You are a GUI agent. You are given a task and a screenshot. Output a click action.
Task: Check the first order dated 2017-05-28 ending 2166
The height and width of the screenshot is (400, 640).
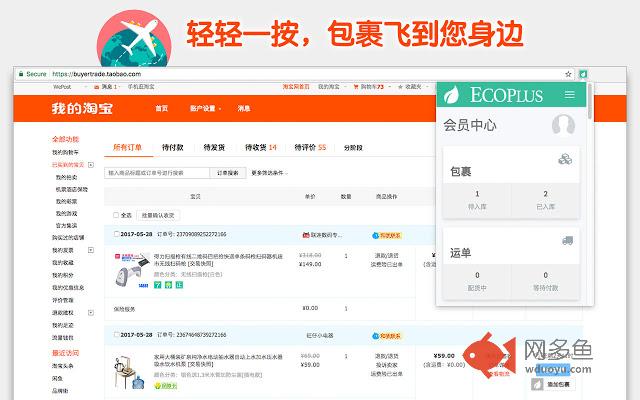pyautogui.click(x=116, y=234)
